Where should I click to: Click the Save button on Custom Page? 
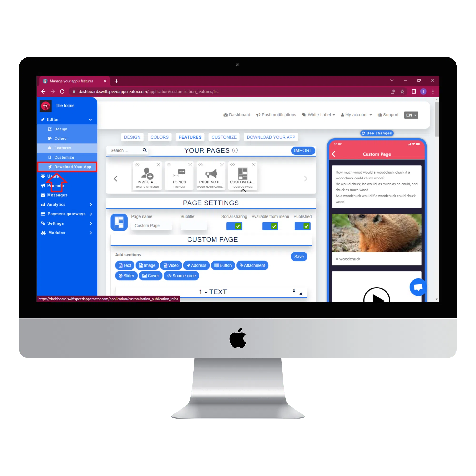tap(299, 256)
